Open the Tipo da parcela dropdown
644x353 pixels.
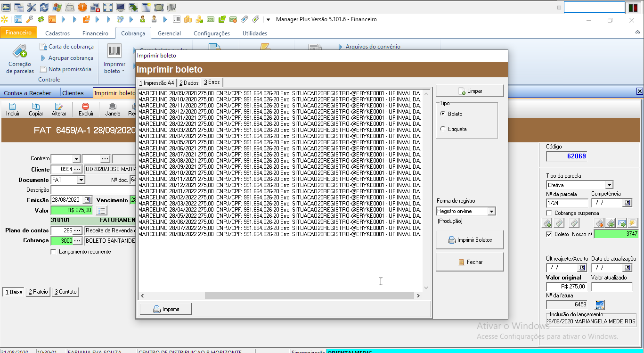pyautogui.click(x=609, y=185)
